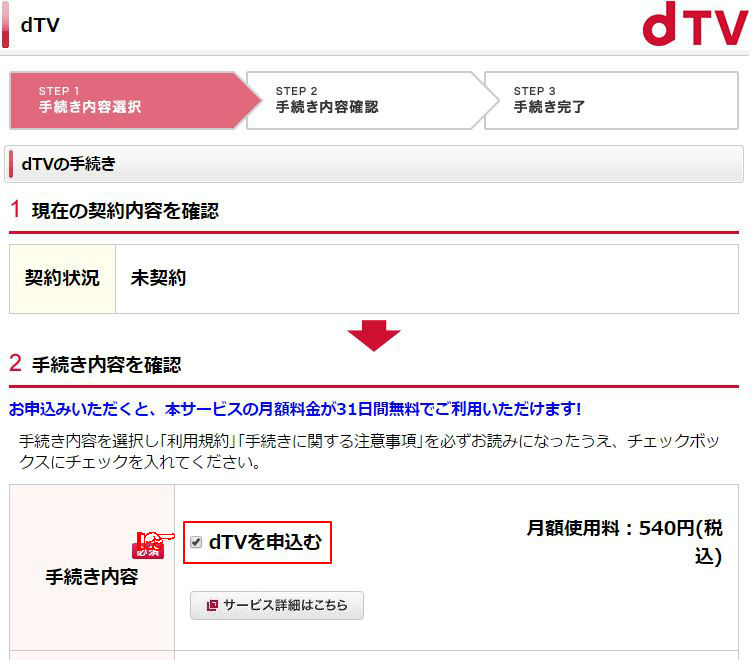Check the dTVを申込む checkbox
The image size is (753, 660).
(195, 542)
